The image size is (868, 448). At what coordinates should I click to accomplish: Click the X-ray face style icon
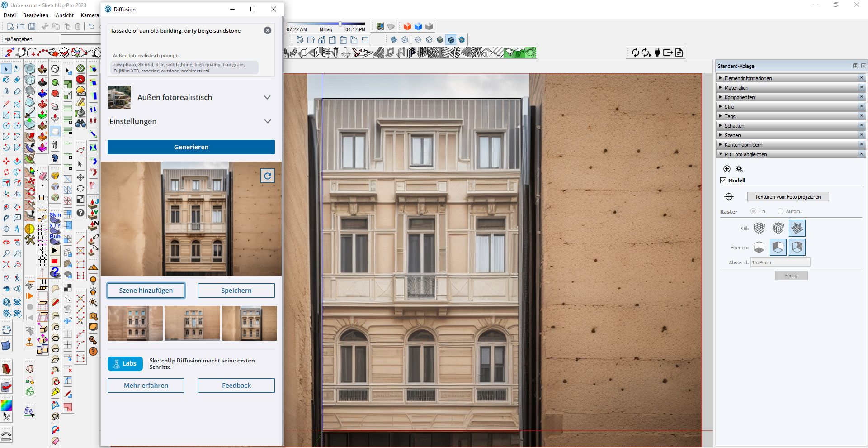(x=393, y=40)
